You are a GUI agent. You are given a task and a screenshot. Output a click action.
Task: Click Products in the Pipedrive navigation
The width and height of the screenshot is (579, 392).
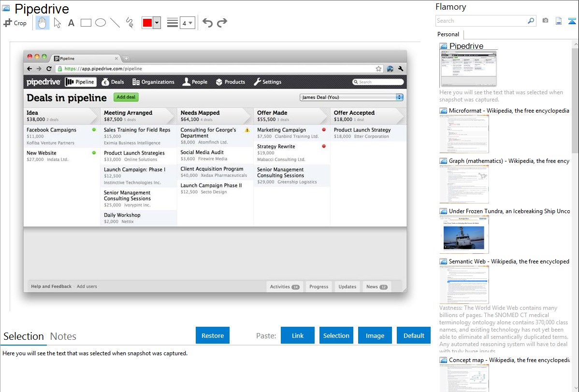click(231, 82)
